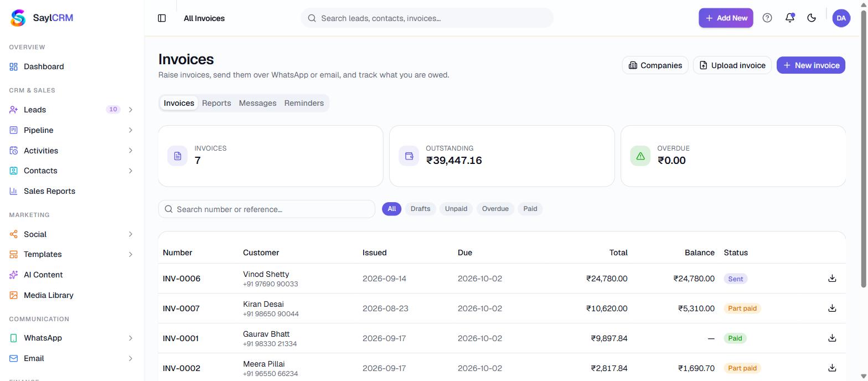Screen dimensions: 868x381
Task: Open the Companies button
Action: click(x=655, y=65)
